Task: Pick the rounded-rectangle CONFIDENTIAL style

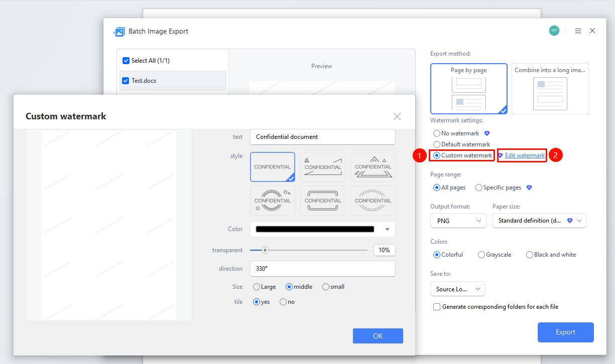Action: 323,201
